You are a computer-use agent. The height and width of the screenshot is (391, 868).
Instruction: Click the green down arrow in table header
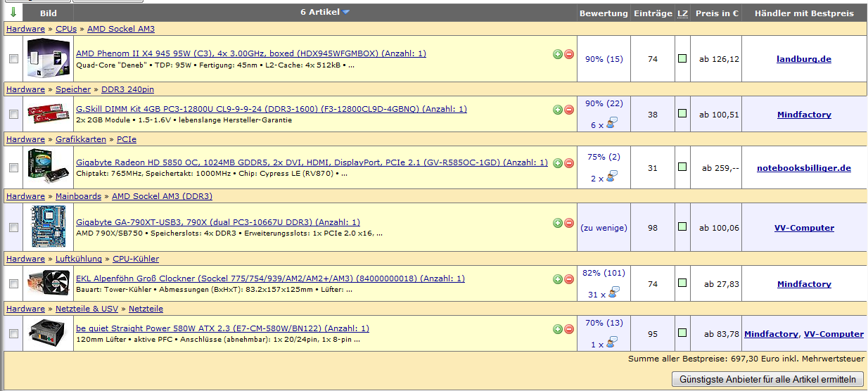pos(13,13)
